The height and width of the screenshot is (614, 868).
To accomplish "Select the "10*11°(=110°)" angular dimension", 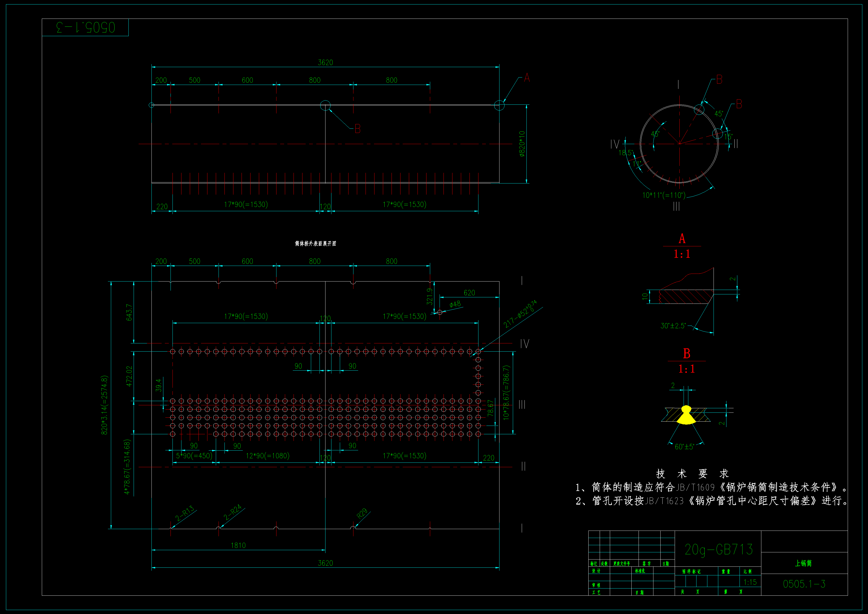I will tap(664, 196).
